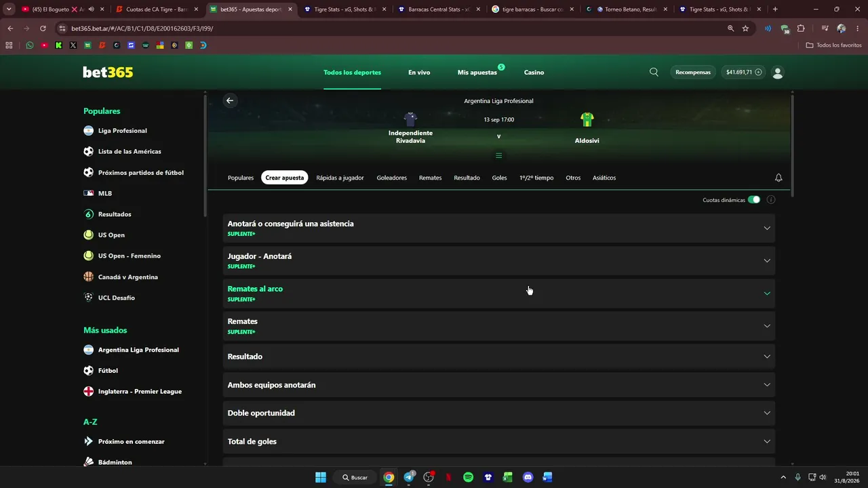Open Todos los favoritos bookmarks folder

tap(833, 45)
